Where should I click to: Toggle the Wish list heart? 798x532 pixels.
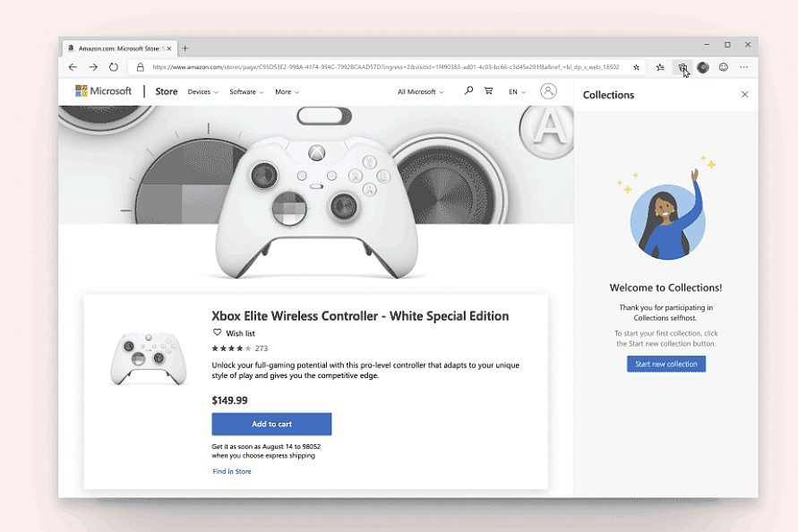click(217, 332)
